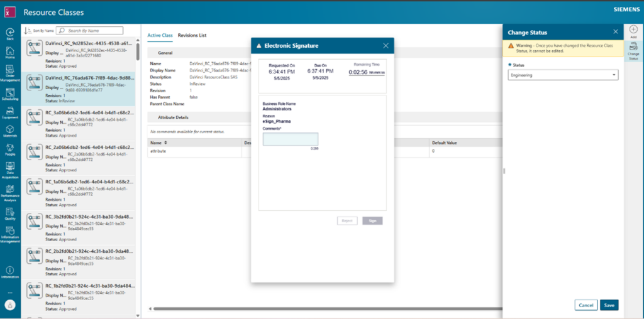
Task: Click the Comments field in Electronic Signature
Action: pos(290,139)
